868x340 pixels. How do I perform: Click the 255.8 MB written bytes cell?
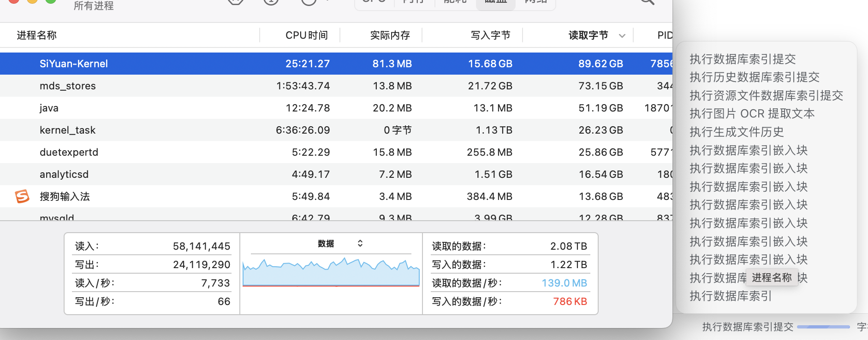click(489, 152)
